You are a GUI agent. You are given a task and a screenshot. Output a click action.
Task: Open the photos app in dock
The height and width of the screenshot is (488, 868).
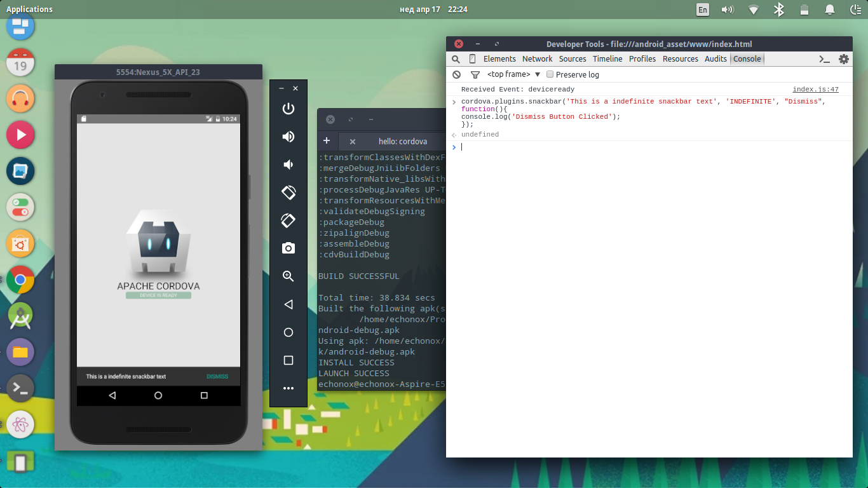coord(20,171)
